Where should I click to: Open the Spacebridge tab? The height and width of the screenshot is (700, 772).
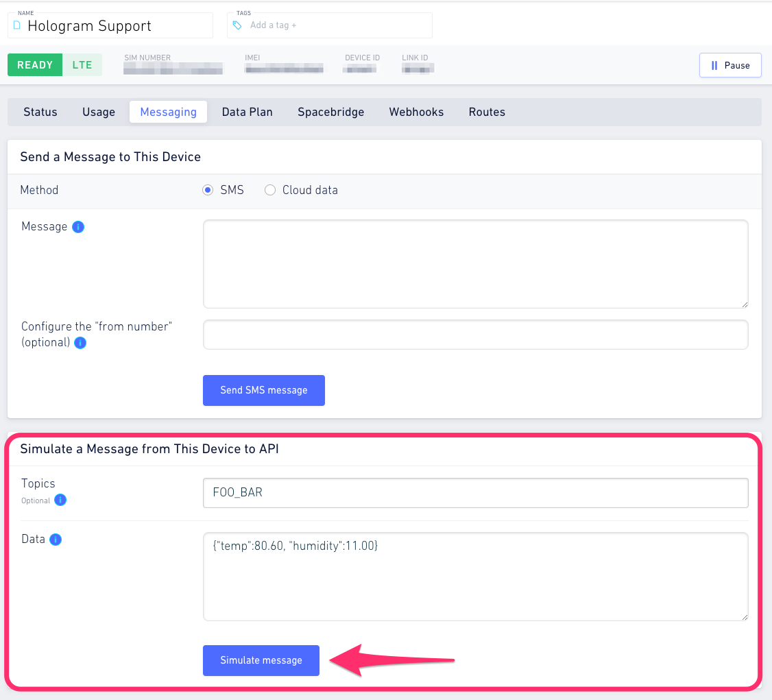(x=331, y=112)
